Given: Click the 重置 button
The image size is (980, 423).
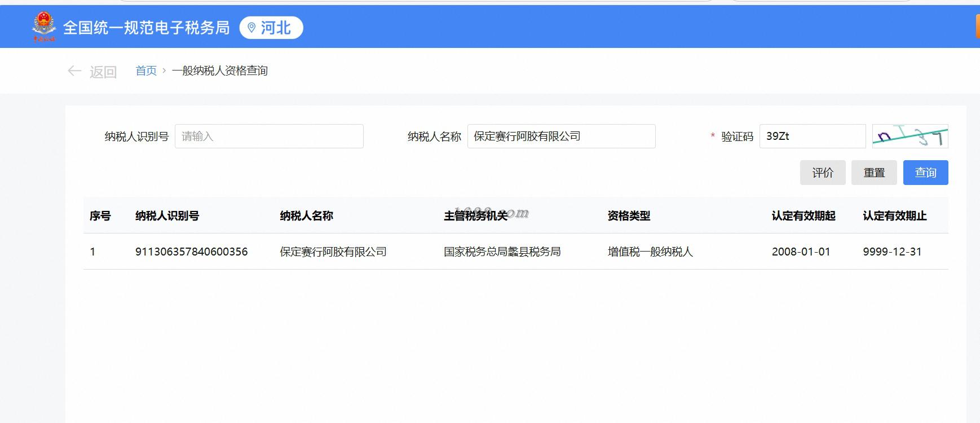Looking at the screenshot, I should (x=874, y=173).
